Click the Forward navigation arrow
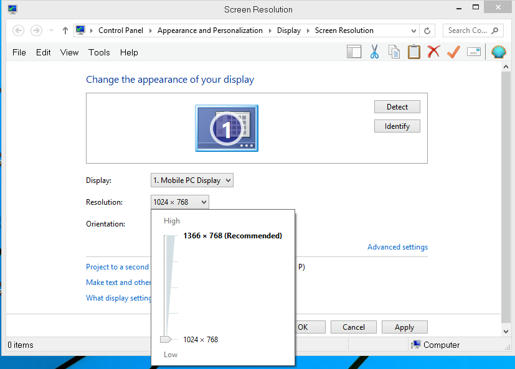Screen dimensions: 515x369 [x=36, y=31]
